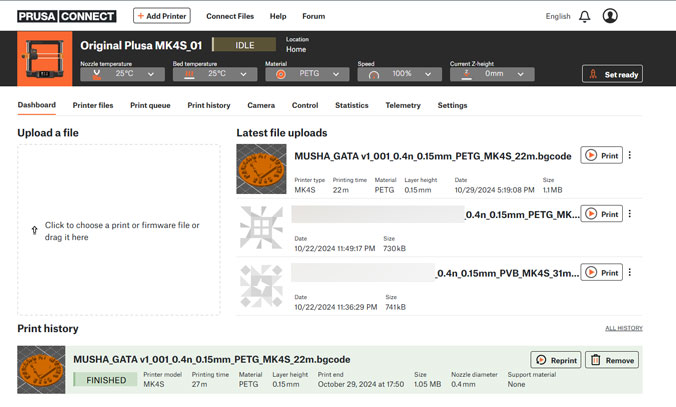This screenshot has height=407, width=676.
Task: Open the English language selector
Action: [x=558, y=16]
